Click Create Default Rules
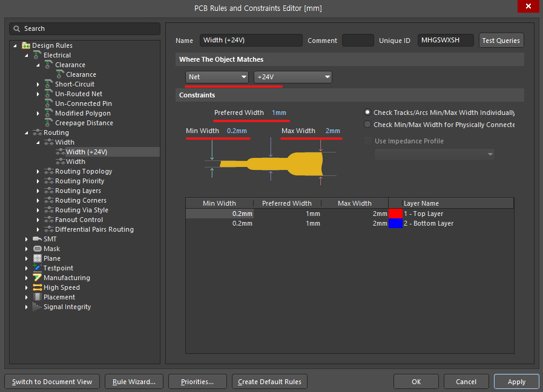Image resolution: width=543 pixels, height=392 pixels. pyautogui.click(x=269, y=382)
